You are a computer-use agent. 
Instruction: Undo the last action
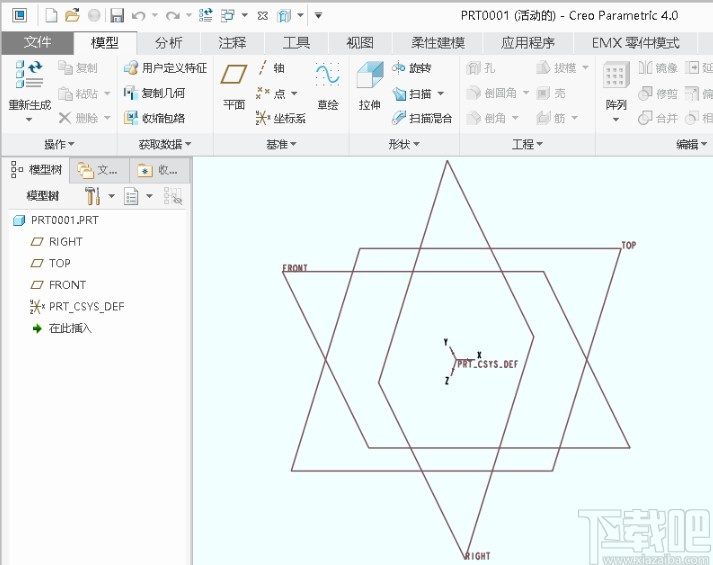coord(139,16)
